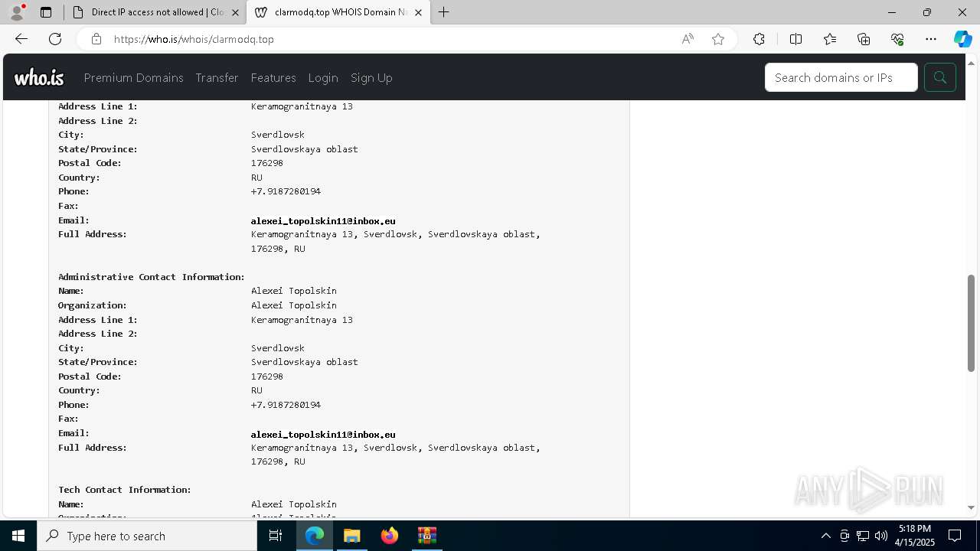Viewport: 980px width, 551px height.
Task: Click scrollbar up arrow
Action: (x=972, y=62)
